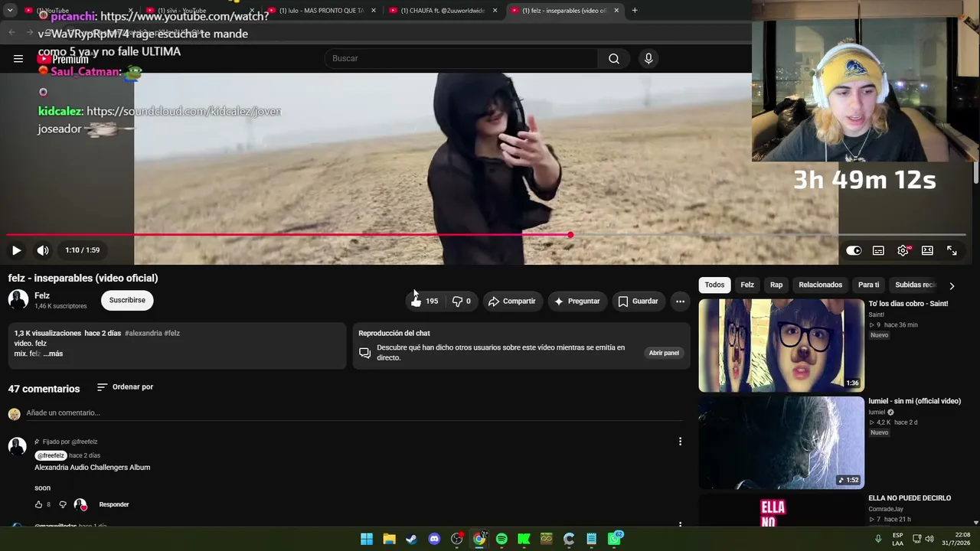Dislike the felz video
Image resolution: width=980 pixels, height=551 pixels.
pyautogui.click(x=461, y=301)
